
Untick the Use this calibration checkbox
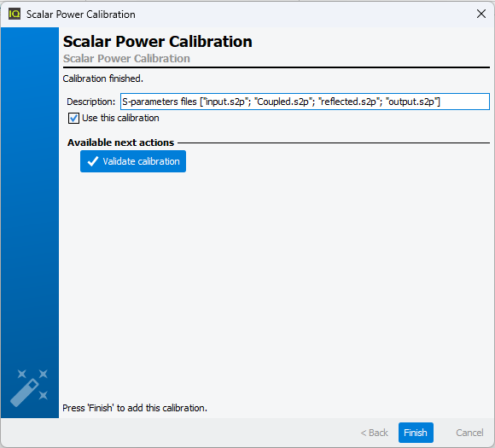[73, 118]
